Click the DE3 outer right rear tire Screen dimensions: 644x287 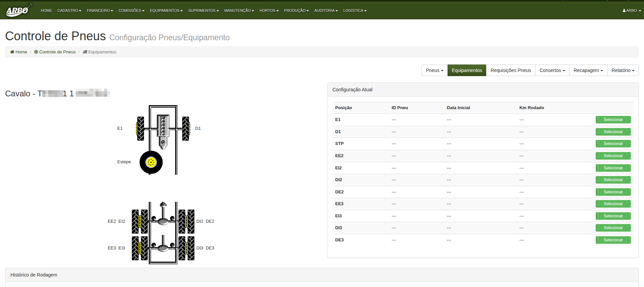point(191,248)
